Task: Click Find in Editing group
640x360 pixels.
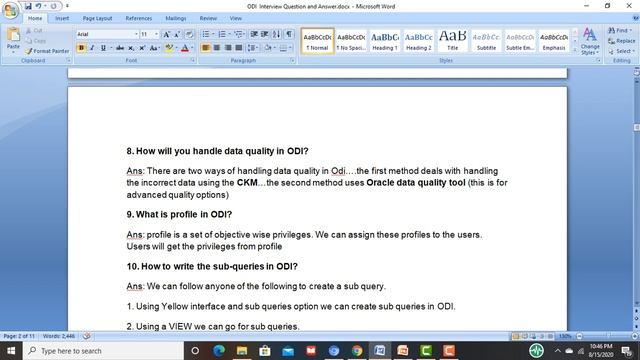Action: tap(620, 31)
